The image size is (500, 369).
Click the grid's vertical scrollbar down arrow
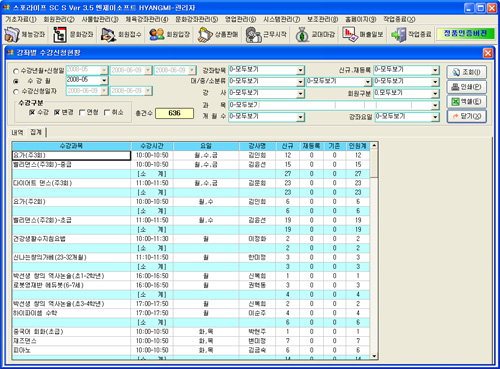pos(374,356)
